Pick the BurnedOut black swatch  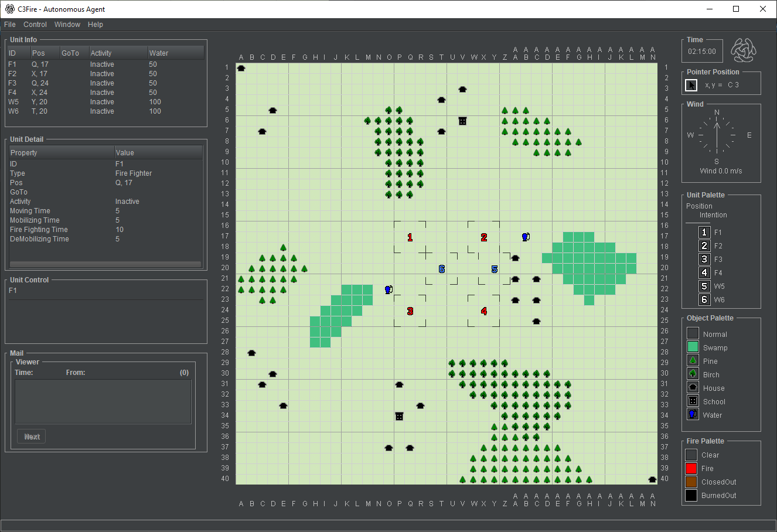point(691,496)
